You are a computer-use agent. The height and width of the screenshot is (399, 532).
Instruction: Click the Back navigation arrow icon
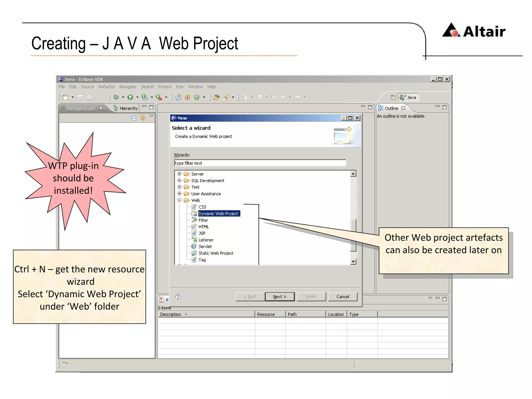[x=283, y=97]
